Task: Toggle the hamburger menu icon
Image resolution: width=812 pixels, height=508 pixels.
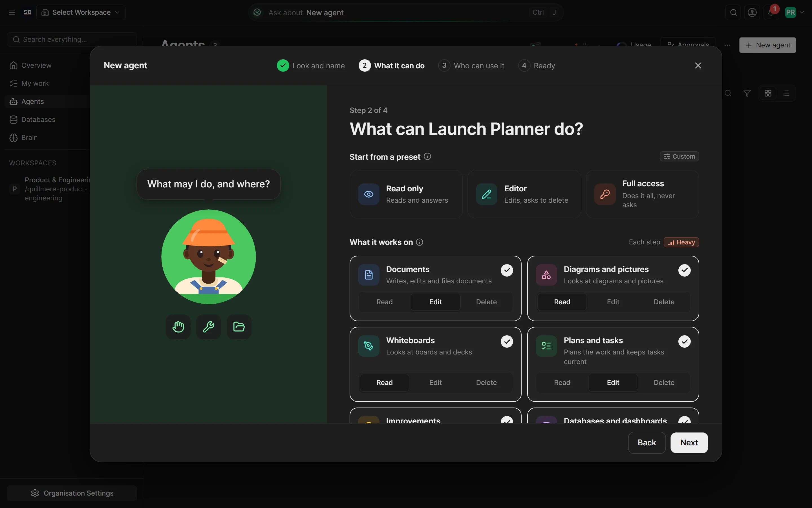Action: pos(12,12)
